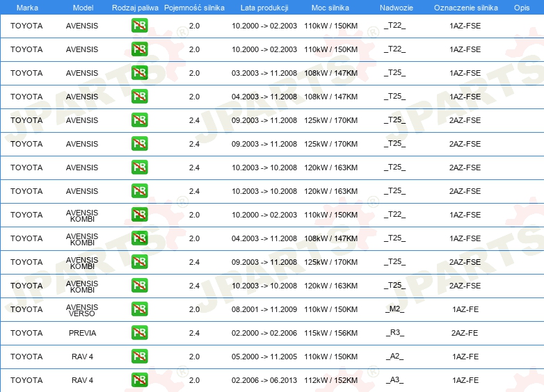Screen dimensions: 544x392
Task: Click the fuel icon in the PREVIA row
Action: (139, 332)
